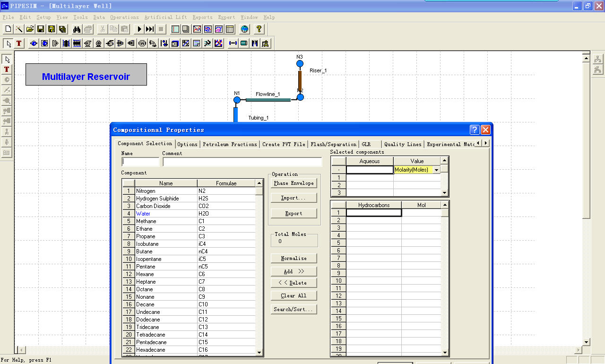Click the Comment input field
605x364 pixels.
[x=242, y=162]
